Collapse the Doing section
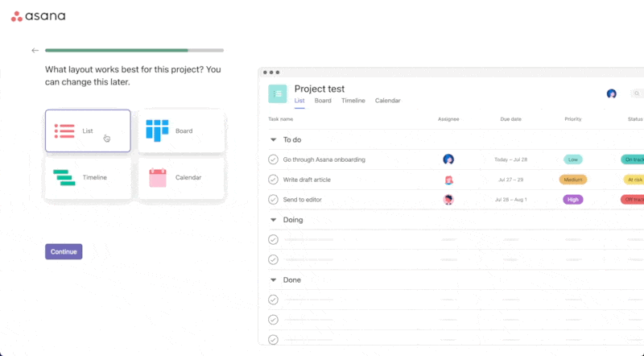Screen dimensions: 644x356 (273, 220)
